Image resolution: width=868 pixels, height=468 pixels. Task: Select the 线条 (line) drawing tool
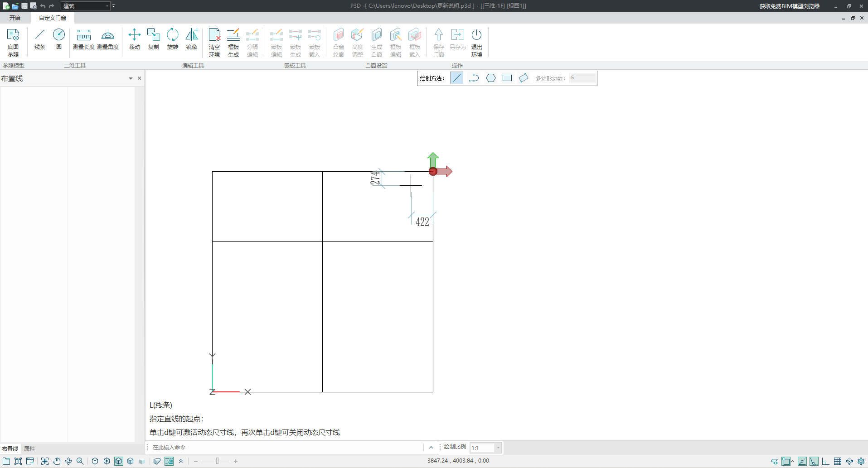tap(40, 39)
